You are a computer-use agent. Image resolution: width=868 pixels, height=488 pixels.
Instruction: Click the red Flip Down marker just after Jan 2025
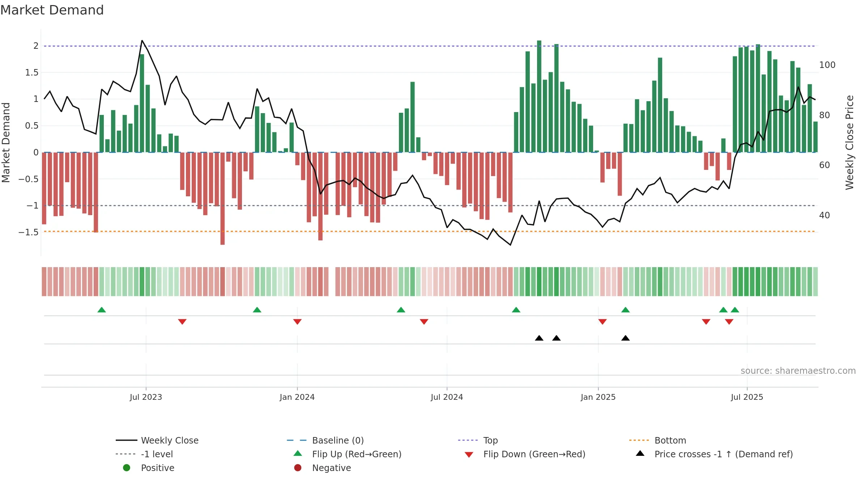pos(603,322)
